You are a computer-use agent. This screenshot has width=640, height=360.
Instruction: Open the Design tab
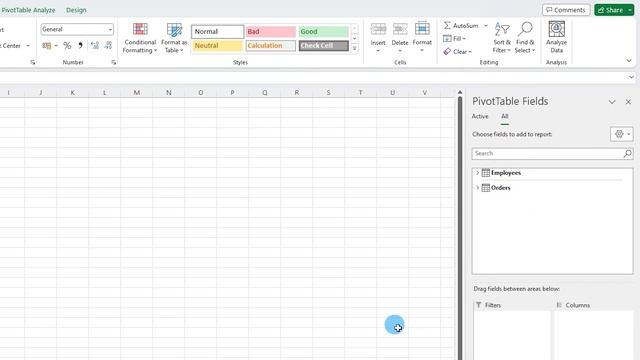click(76, 10)
